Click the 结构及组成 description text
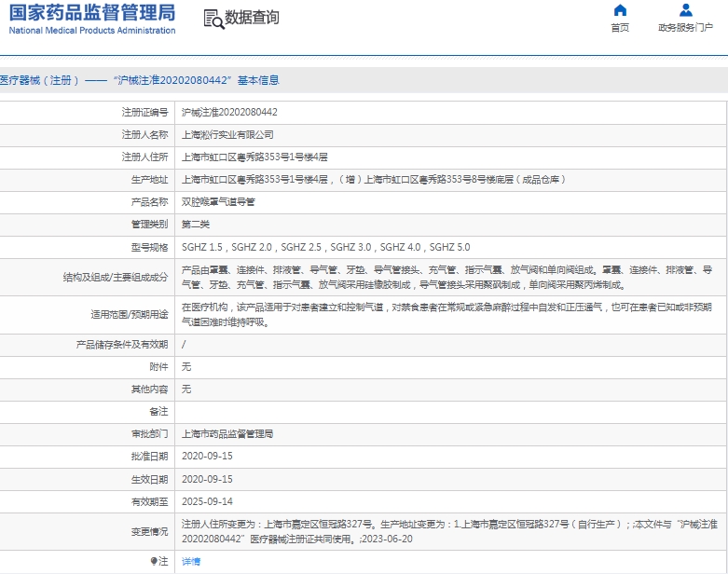728x574 pixels. tap(446, 277)
